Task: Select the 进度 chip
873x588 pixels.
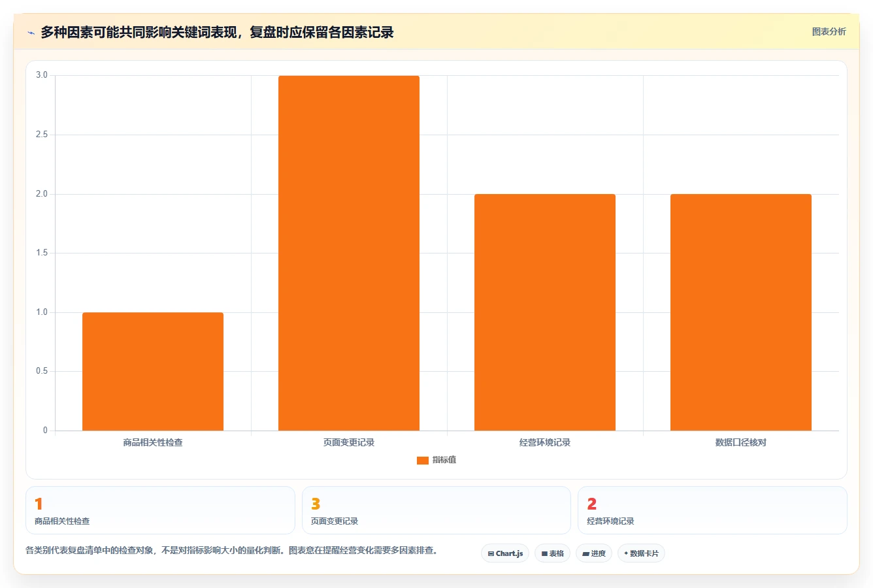Action: (x=593, y=553)
